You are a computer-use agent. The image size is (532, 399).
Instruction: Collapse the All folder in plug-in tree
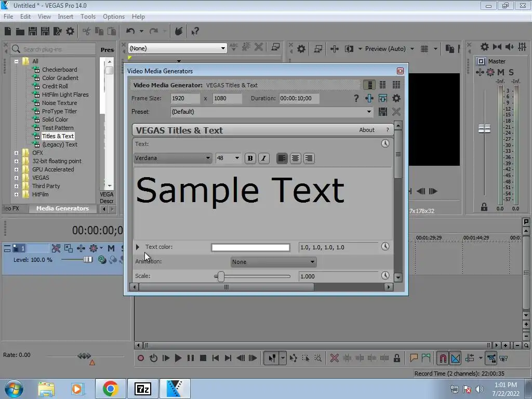point(16,61)
